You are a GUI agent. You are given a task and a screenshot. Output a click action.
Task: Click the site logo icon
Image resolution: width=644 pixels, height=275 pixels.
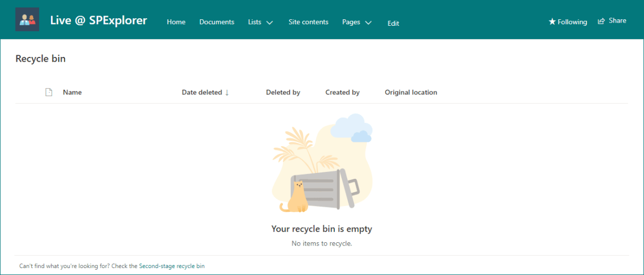click(x=27, y=20)
